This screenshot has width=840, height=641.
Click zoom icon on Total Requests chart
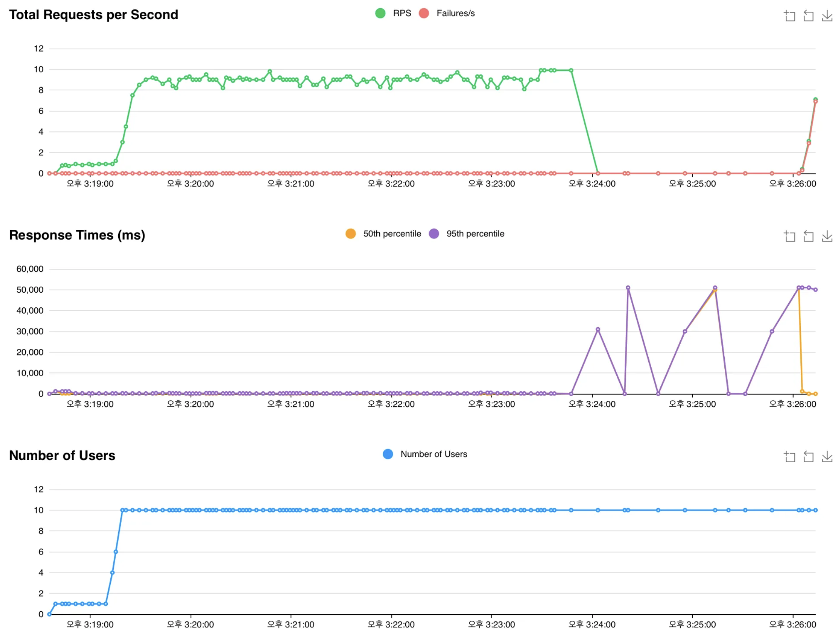pos(789,16)
